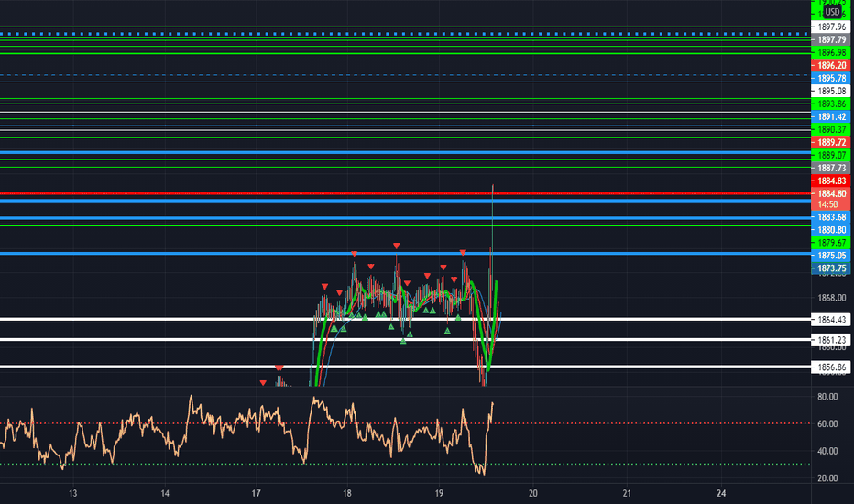Click date 17 on the time axis
The image size is (854, 504).
(256, 494)
